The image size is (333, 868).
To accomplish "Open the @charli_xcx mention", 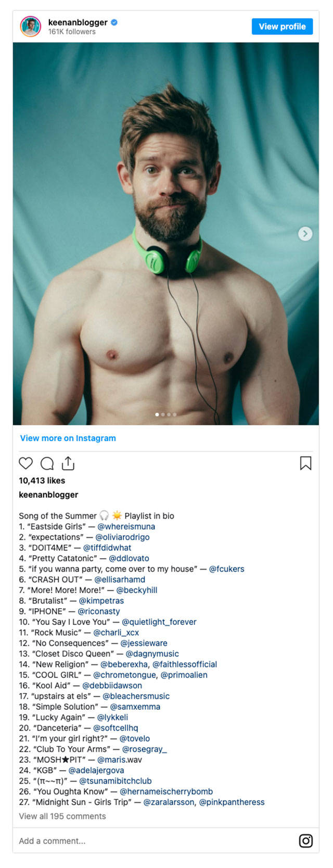I will pos(116,632).
